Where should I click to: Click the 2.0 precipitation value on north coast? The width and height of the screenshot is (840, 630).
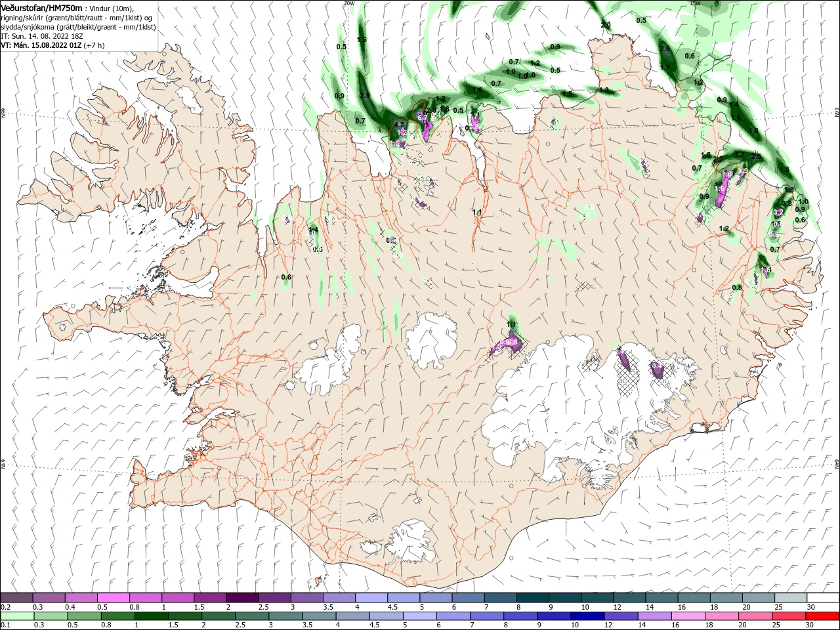[x=606, y=25]
